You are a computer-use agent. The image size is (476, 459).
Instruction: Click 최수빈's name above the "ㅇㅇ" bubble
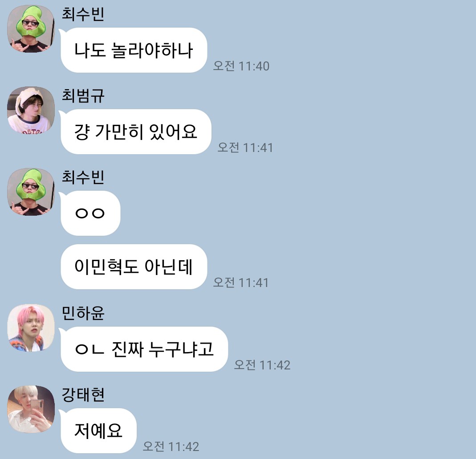point(83,177)
